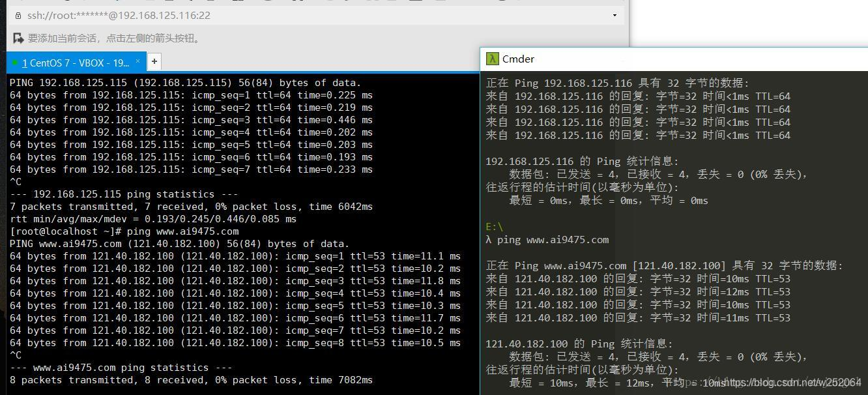Click the '最短 = 0ms，最长 = 0ms' line in Cmder
The image size is (868, 395).
(609, 201)
